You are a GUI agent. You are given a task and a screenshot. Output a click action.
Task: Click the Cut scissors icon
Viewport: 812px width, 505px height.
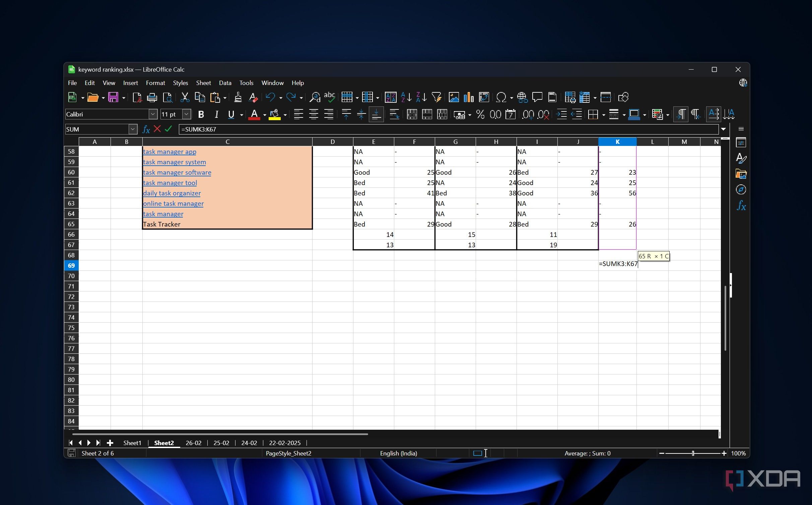pyautogui.click(x=185, y=97)
